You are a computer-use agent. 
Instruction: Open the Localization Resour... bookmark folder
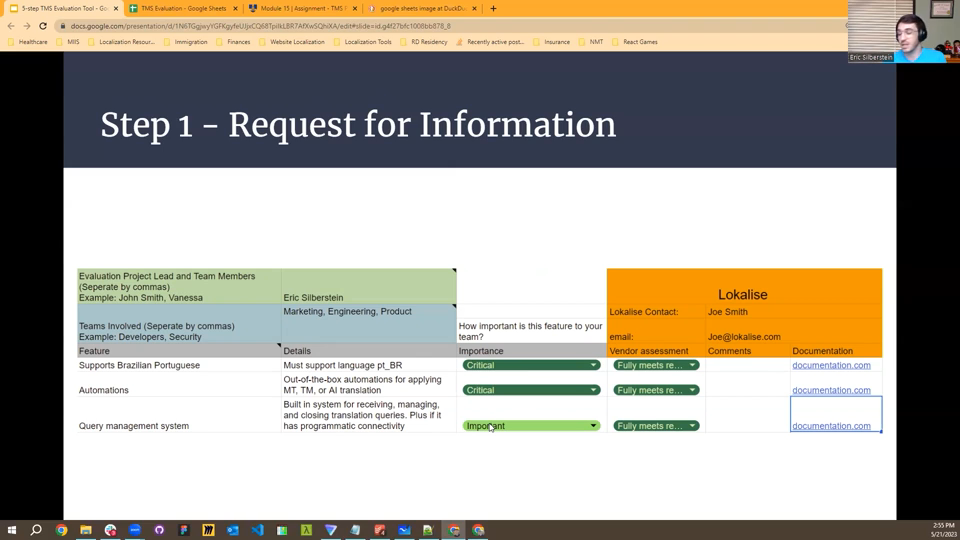pos(121,42)
